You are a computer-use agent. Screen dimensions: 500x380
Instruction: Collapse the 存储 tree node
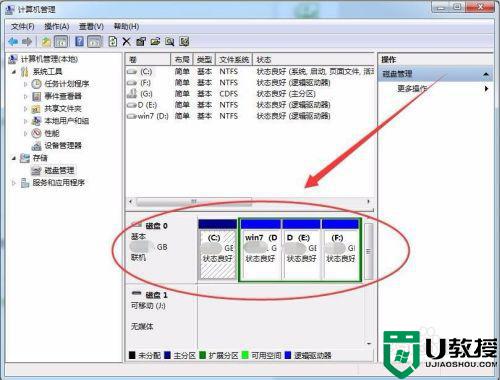coord(14,158)
